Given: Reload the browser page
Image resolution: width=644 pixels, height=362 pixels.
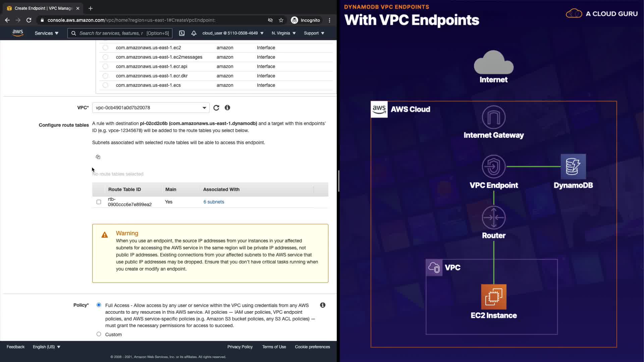Looking at the screenshot, I should [29, 20].
